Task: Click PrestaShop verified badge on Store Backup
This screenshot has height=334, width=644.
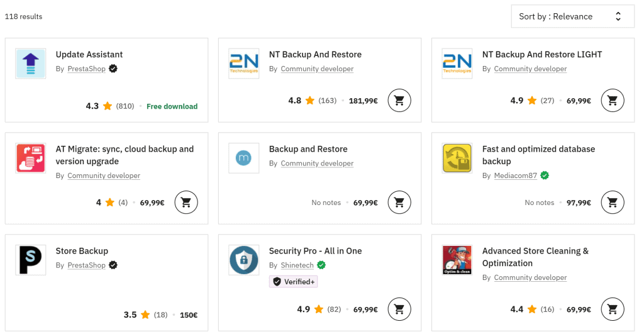Action: [113, 265]
